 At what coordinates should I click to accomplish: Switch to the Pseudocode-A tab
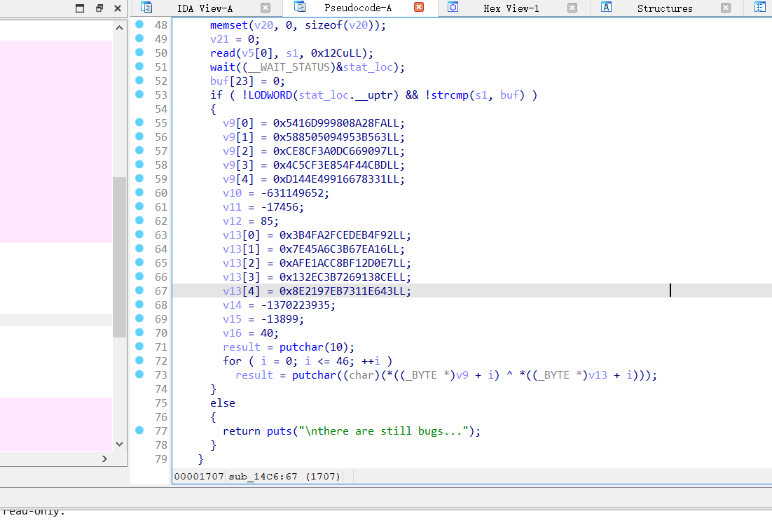357,8
